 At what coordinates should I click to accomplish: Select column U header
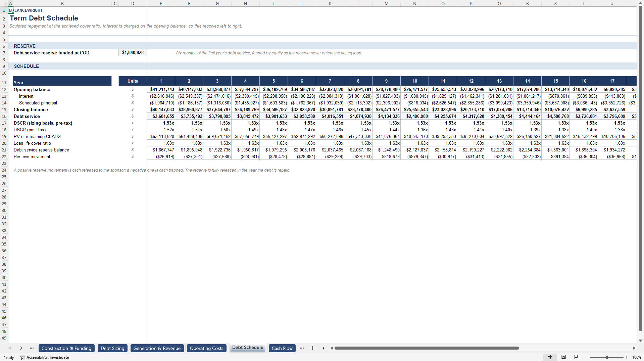[x=612, y=3]
